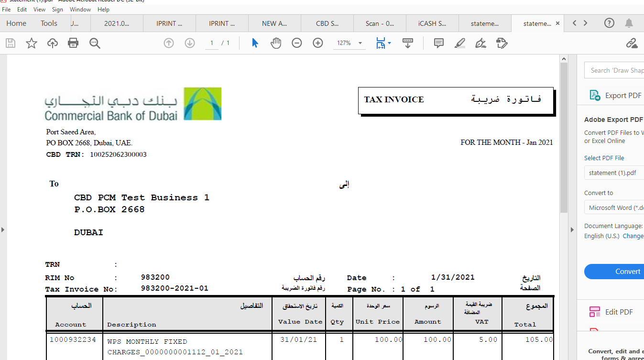Open the Convert to Microsoft Word dropdown
The height and width of the screenshot is (360, 644).
click(x=614, y=207)
